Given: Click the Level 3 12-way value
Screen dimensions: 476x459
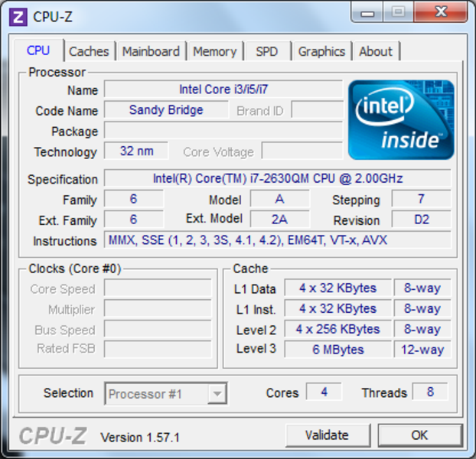Looking at the screenshot, I should click(422, 349).
